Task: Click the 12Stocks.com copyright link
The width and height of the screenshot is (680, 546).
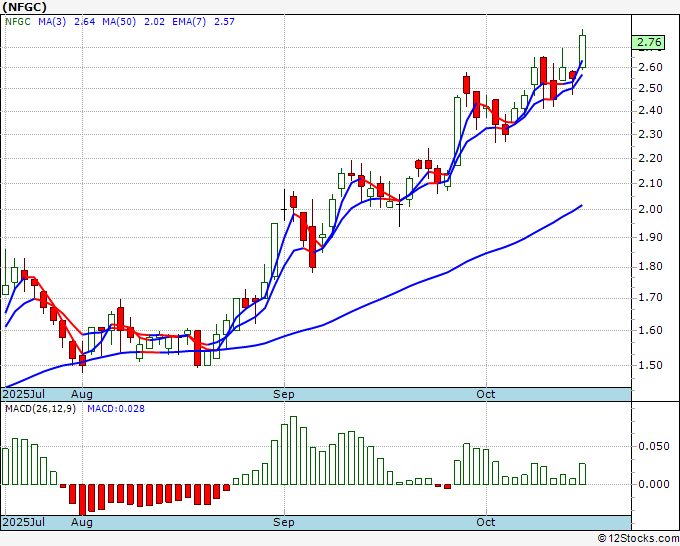Action: pyautogui.click(x=638, y=539)
